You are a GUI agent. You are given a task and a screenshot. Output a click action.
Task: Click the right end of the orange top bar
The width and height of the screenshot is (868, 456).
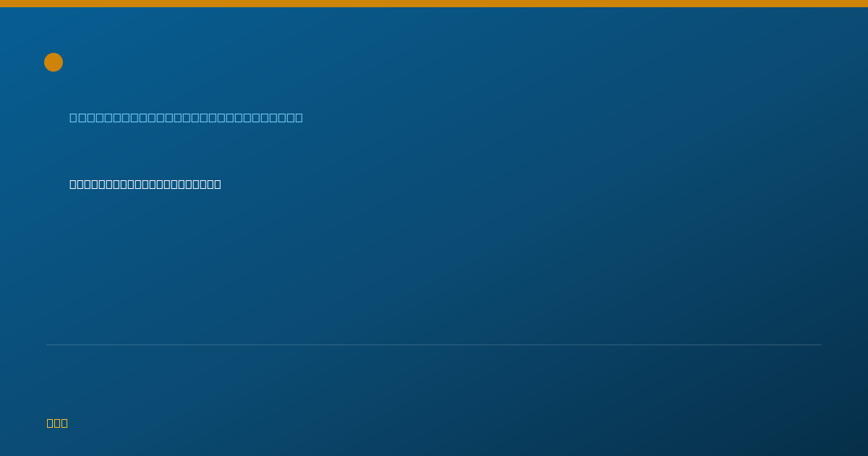864,4
